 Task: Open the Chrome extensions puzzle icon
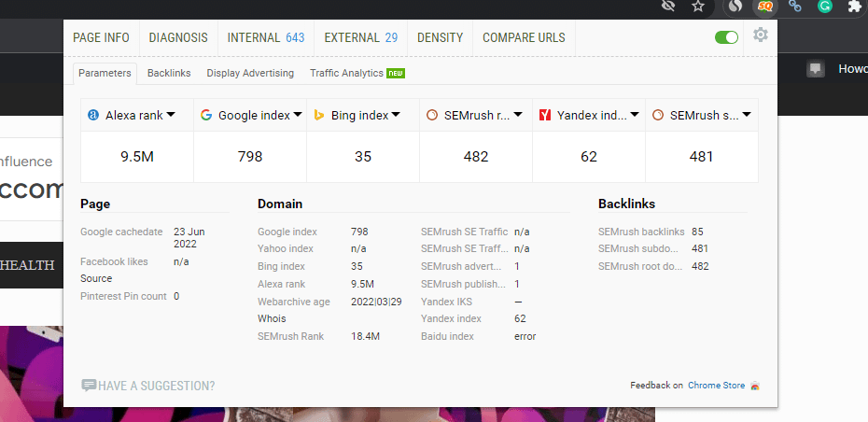(x=853, y=6)
